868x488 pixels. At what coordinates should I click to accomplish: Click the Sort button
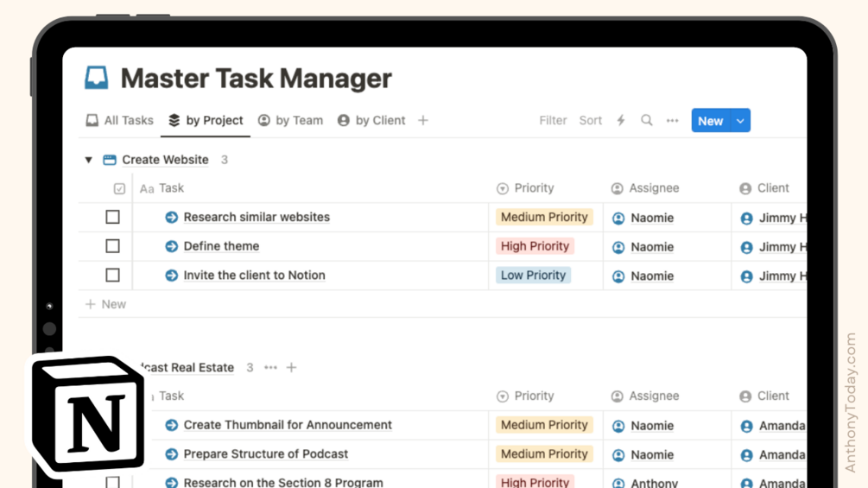591,121
